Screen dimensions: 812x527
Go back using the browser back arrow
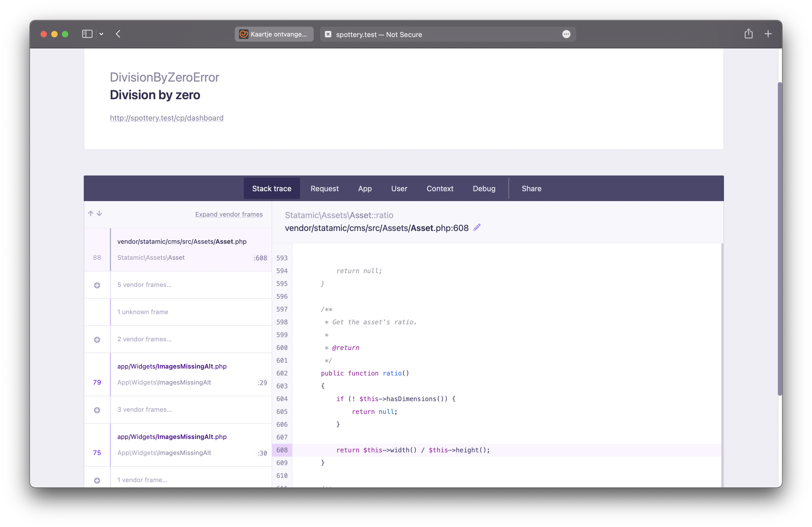click(118, 34)
